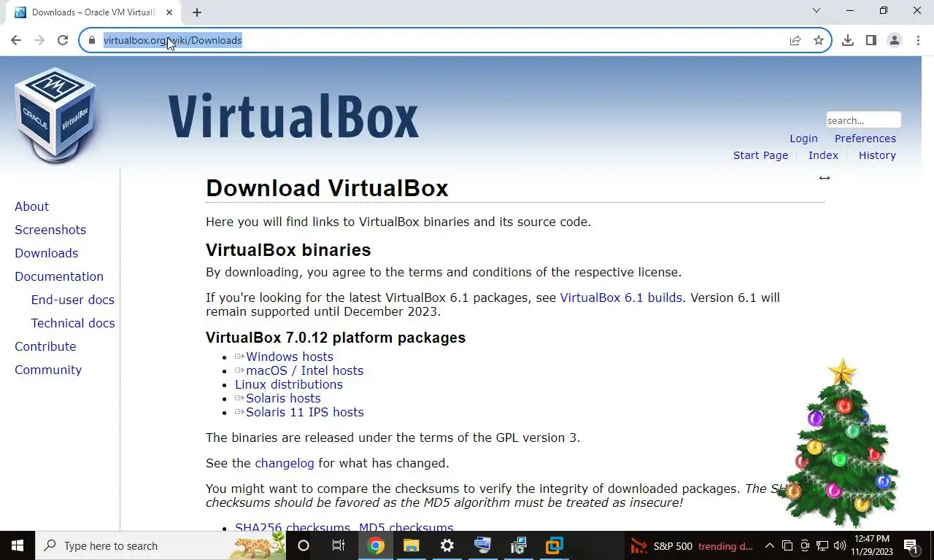
Task: Open the Windows Start menu
Action: pyautogui.click(x=18, y=545)
